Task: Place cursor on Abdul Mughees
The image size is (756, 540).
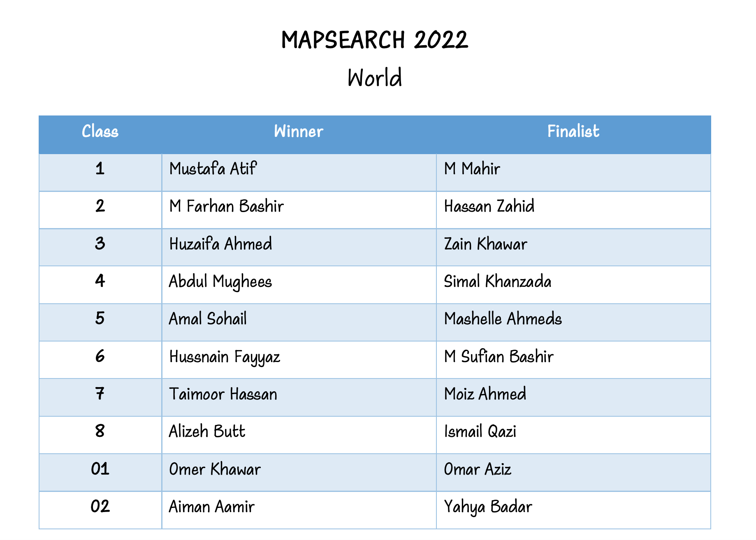Action: tap(220, 282)
